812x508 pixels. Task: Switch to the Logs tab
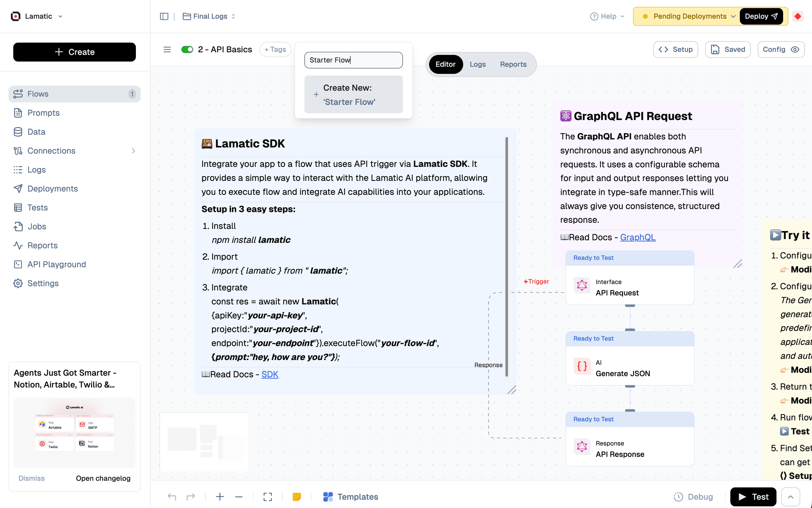tap(477, 64)
